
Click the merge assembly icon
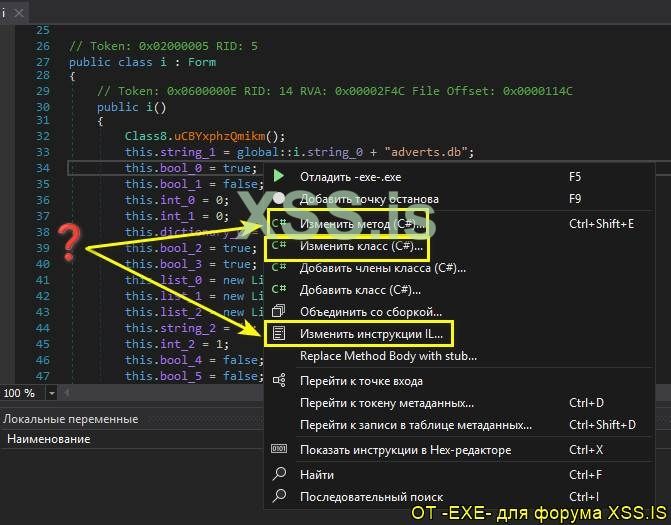[x=279, y=311]
